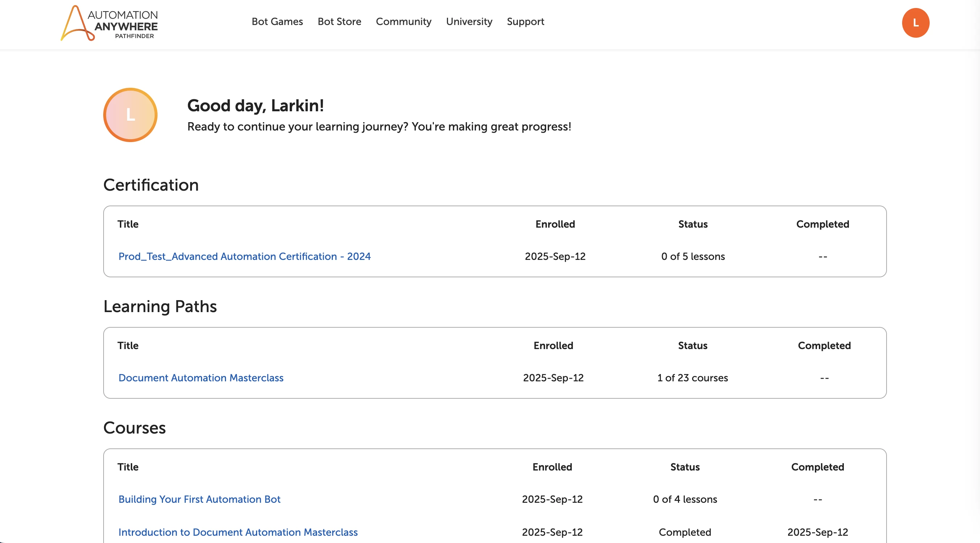This screenshot has width=980, height=543.
Task: Click the Automation Anywhere Pathfinder logo
Action: tap(109, 23)
